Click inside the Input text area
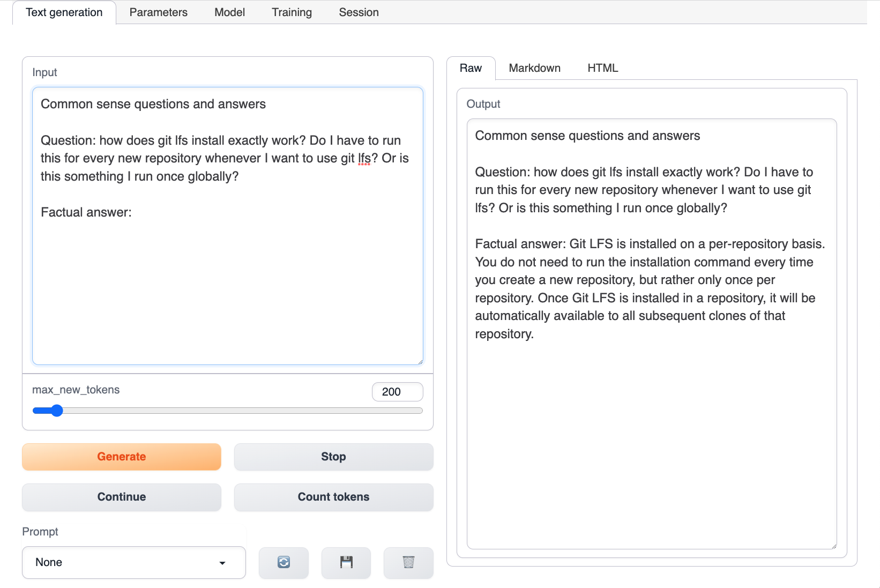 point(228,226)
